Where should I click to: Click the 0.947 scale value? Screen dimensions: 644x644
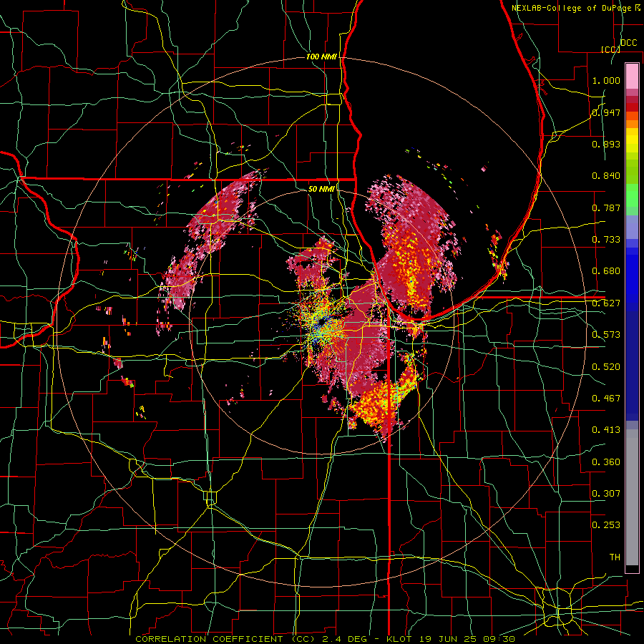(606, 112)
